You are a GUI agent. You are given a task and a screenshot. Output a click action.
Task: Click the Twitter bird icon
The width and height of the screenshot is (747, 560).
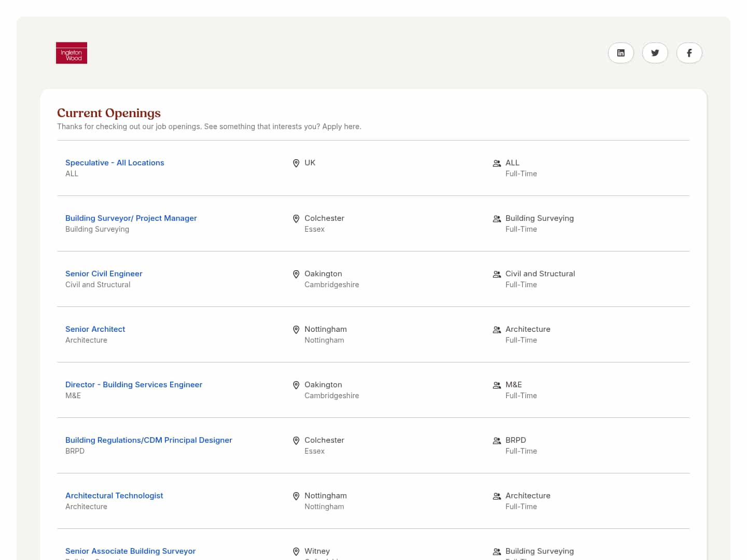(655, 53)
